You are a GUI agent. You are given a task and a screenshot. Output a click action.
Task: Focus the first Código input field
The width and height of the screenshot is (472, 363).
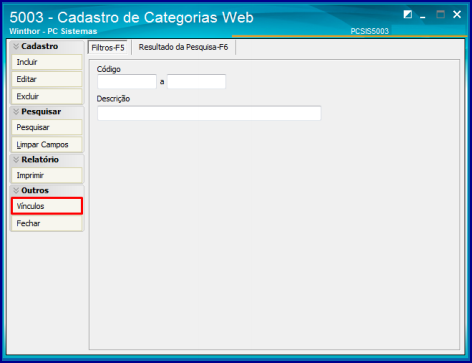click(127, 81)
